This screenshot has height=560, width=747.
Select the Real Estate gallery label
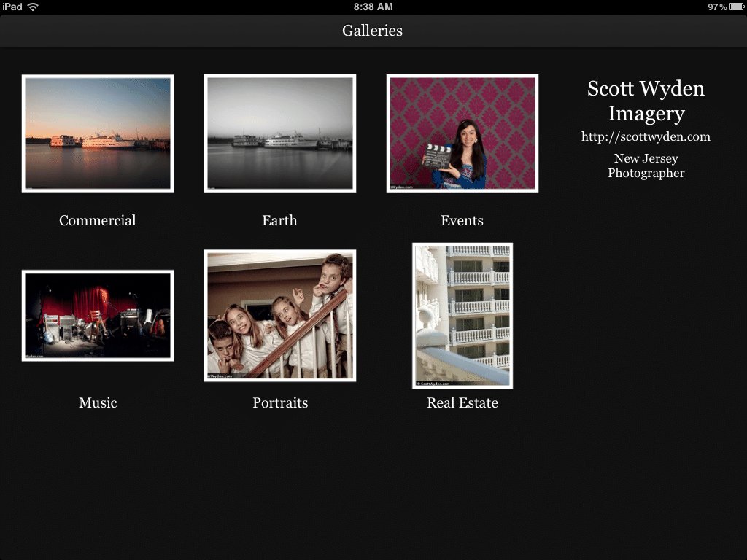462,402
